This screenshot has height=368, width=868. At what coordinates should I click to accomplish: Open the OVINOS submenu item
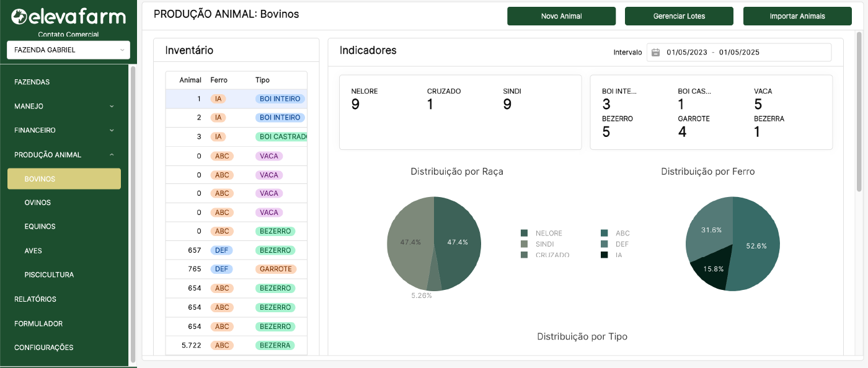click(x=38, y=203)
